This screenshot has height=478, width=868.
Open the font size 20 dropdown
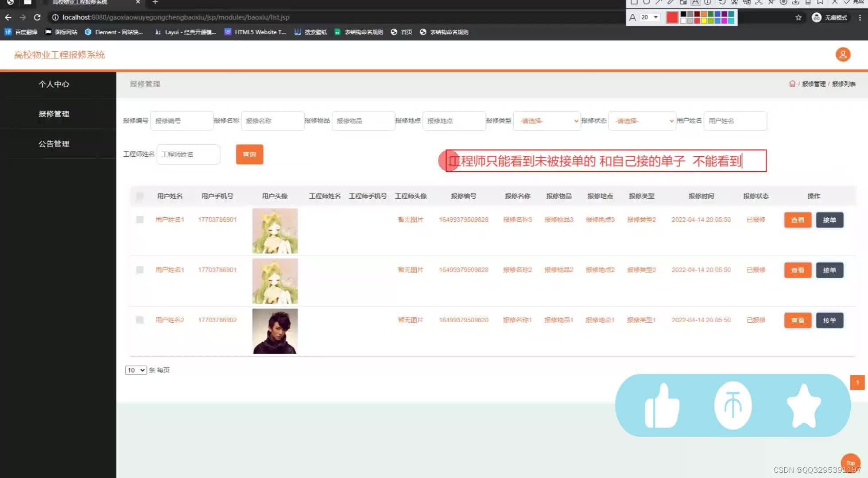[x=649, y=17]
